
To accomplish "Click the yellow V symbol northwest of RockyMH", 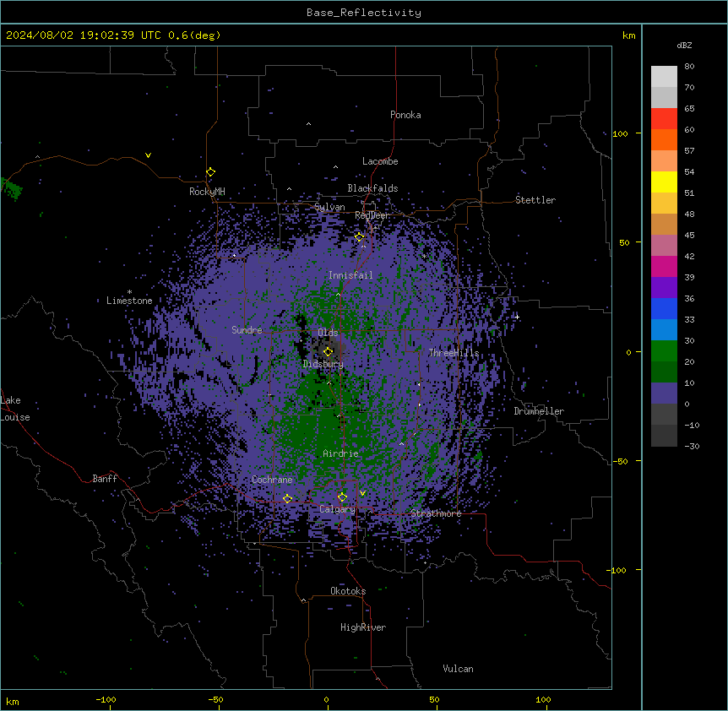I will click(x=148, y=155).
